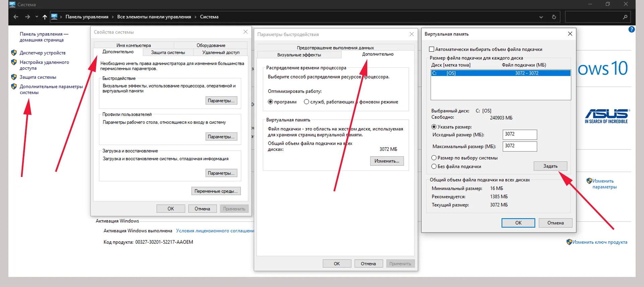This screenshot has width=644, height=287.
Task: Click the forward navigation arrow
Action: [28, 17]
